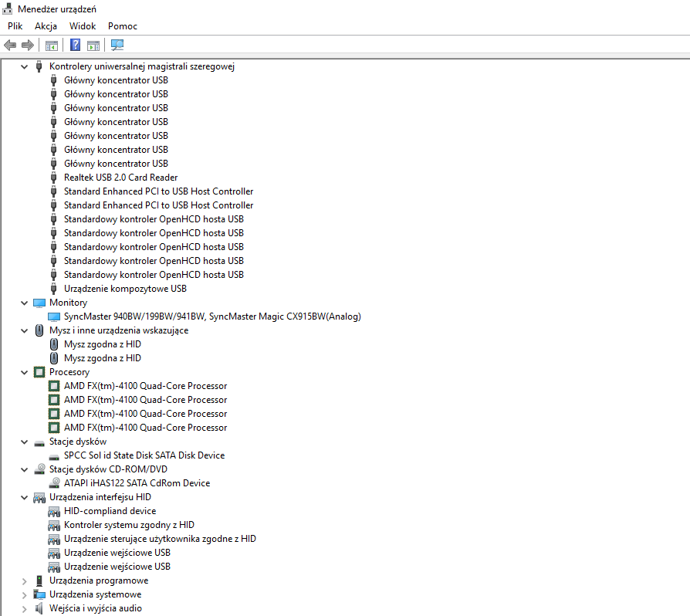Click the SyncMaster monitor device icon
Screen dimensions: 690x616
tap(54, 316)
